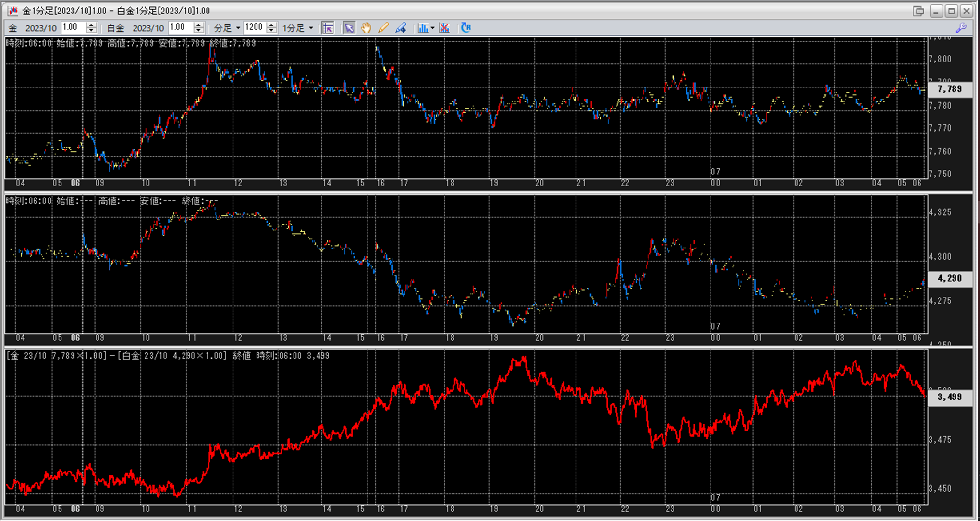The width and height of the screenshot is (980, 521).
Task: Open the technical indicator chart icon
Action: coord(422,28)
